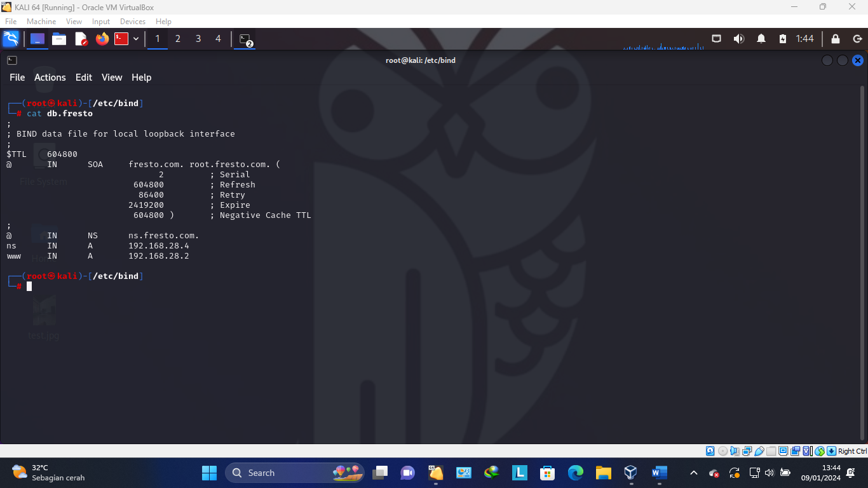Click the Windows taskbar Search box
Screen dimensions: 868x488
(295, 473)
